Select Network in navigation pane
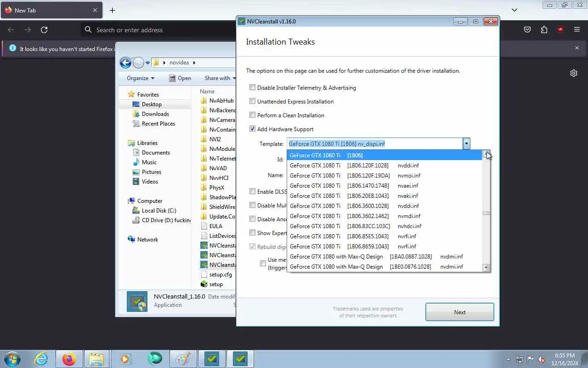 click(x=143, y=239)
